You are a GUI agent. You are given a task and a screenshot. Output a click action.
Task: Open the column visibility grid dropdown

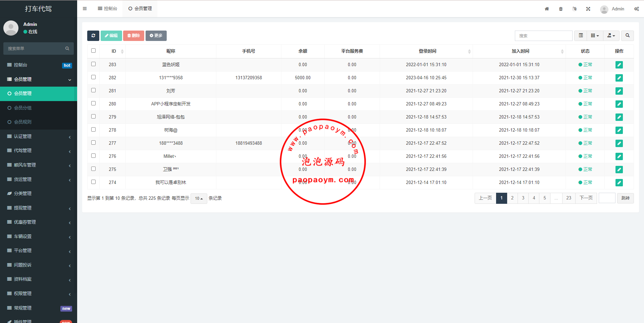(595, 36)
